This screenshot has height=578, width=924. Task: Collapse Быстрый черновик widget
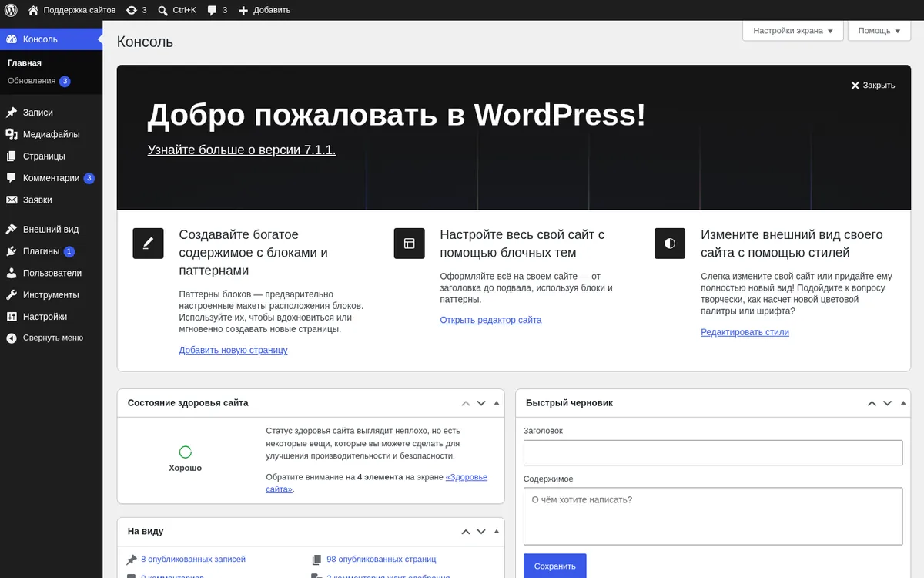click(x=902, y=403)
